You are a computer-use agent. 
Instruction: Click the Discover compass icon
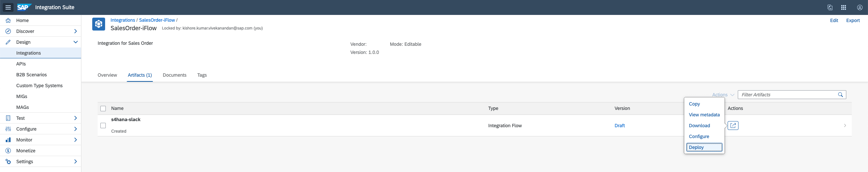tap(8, 31)
